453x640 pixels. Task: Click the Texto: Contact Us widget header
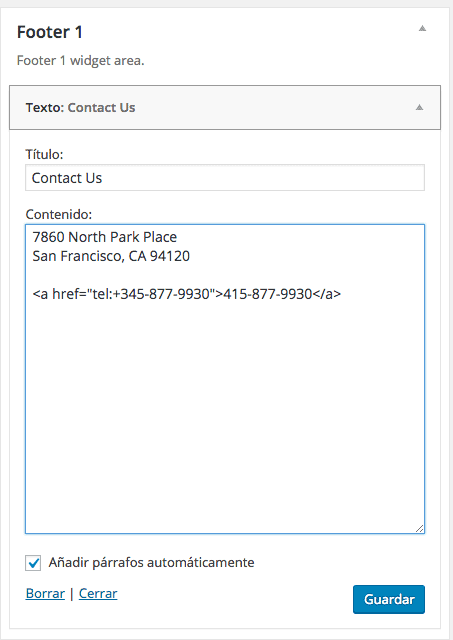pyautogui.click(x=225, y=107)
